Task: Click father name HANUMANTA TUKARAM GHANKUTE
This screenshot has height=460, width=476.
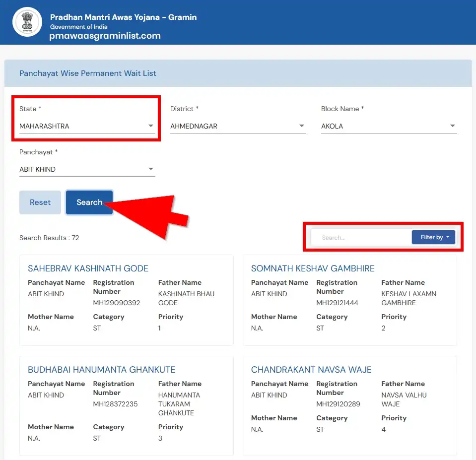Action: 179,404
